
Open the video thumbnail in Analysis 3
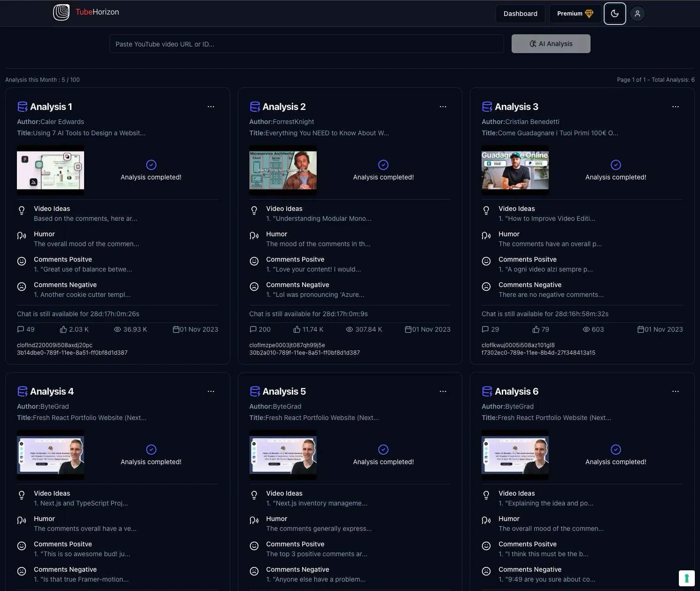pos(515,170)
